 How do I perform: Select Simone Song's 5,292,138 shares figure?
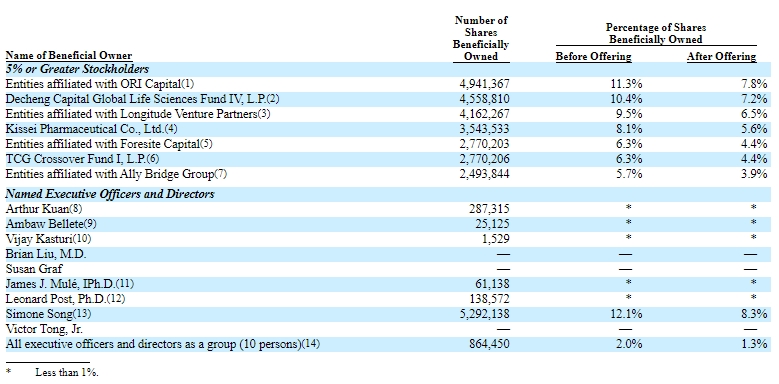tap(484, 314)
